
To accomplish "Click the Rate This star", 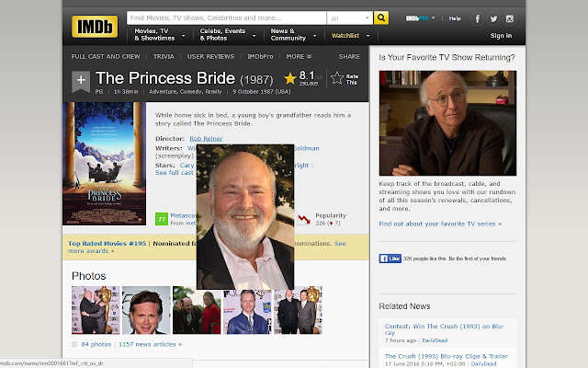I will point(337,78).
